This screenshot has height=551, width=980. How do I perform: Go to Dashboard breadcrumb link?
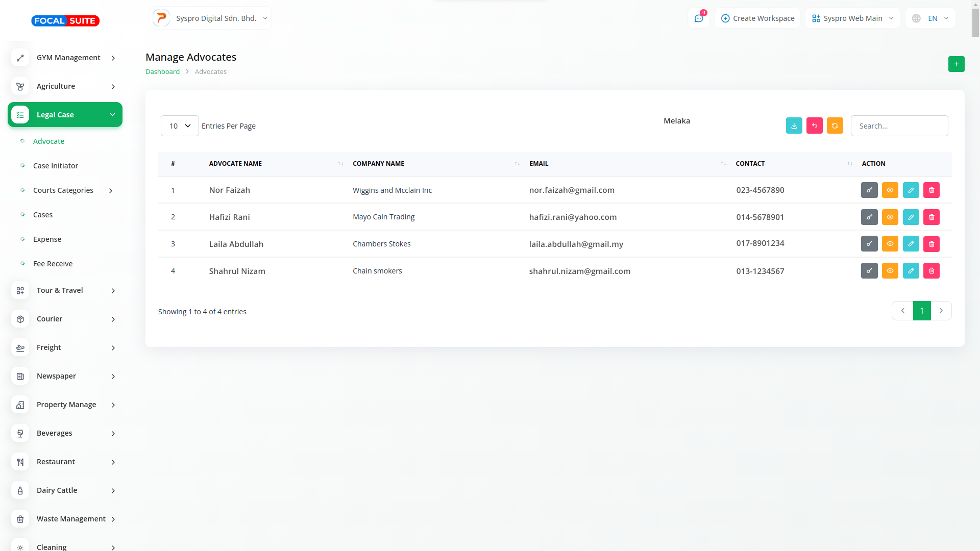pos(162,72)
